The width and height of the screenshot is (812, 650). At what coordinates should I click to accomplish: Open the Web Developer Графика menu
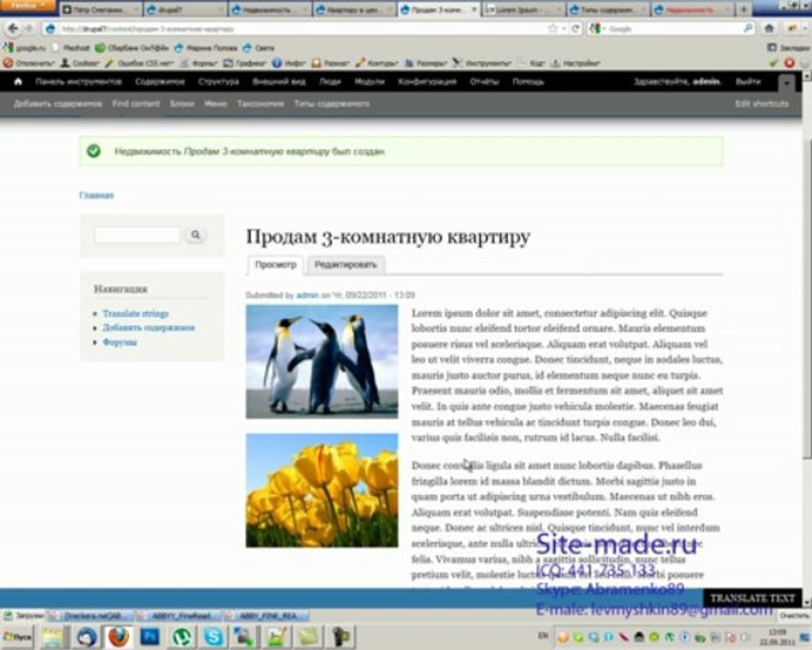245,63
